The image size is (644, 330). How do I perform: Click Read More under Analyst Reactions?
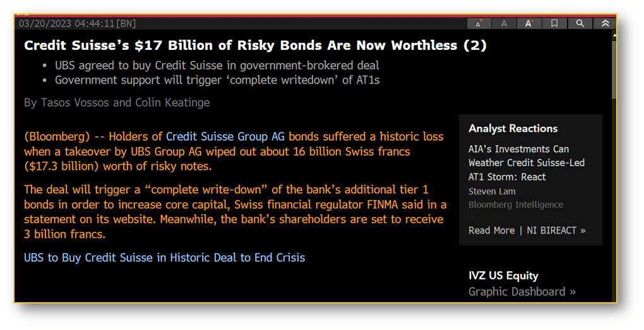click(x=491, y=231)
